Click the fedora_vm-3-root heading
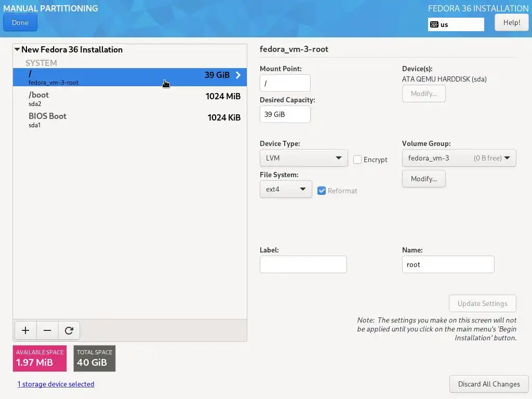 [x=294, y=49]
